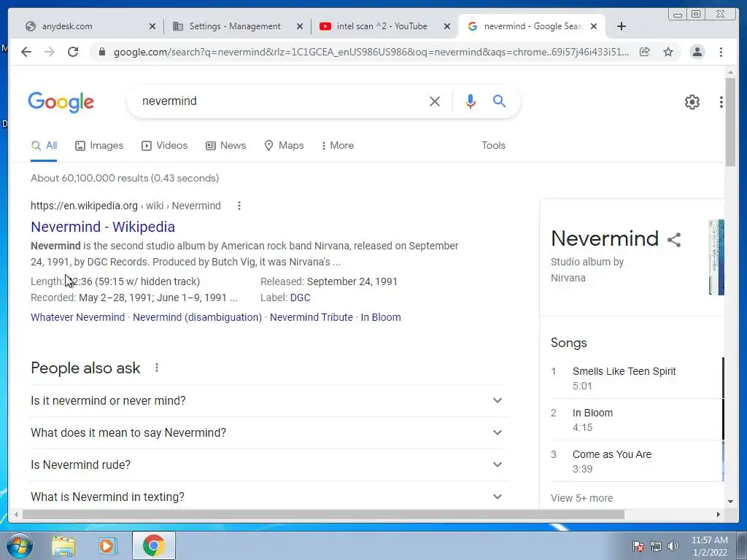Expand 'What is Nevermind in texting?'

point(268,496)
